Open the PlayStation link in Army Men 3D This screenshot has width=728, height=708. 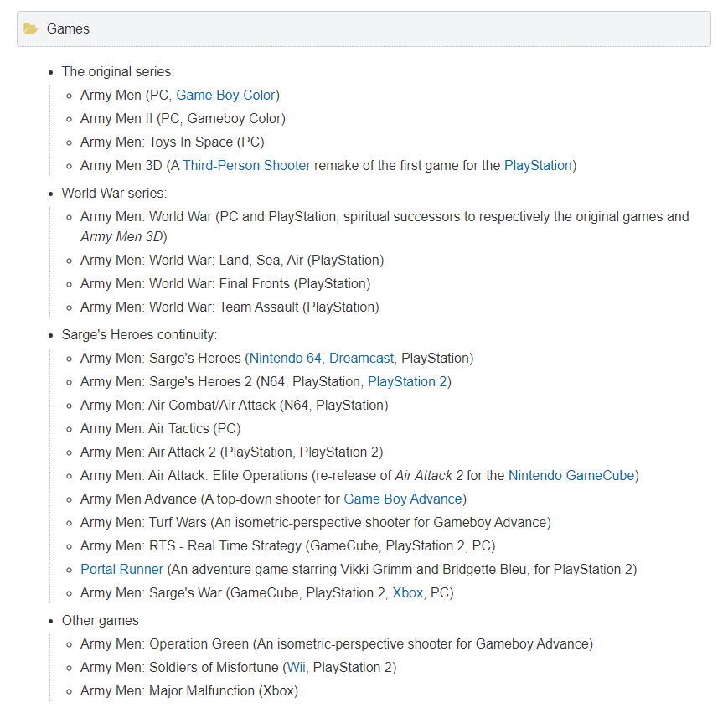point(538,166)
